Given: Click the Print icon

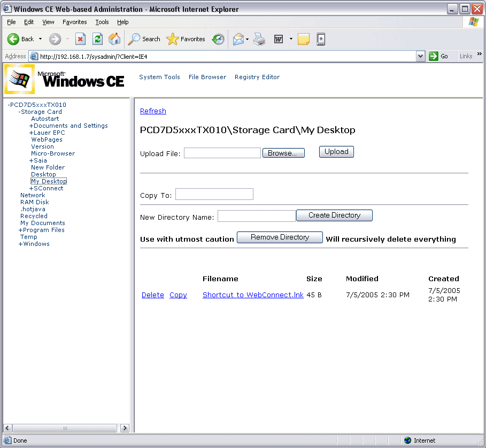Looking at the screenshot, I should (259, 39).
